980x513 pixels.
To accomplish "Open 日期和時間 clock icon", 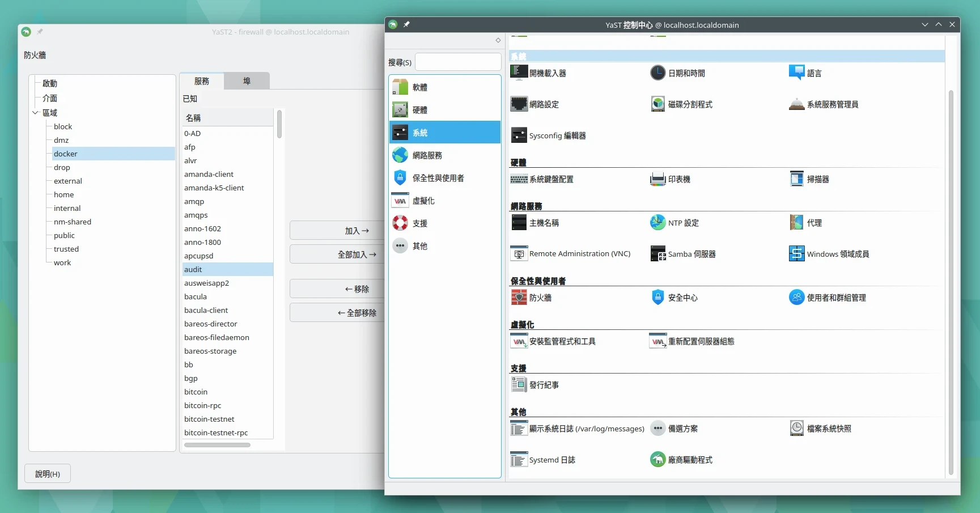I will 657,73.
